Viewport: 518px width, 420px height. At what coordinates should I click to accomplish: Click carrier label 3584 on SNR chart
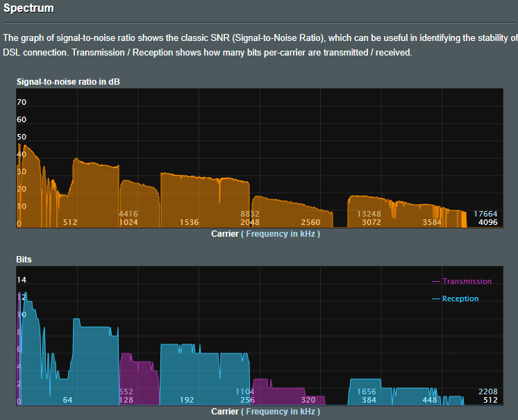tap(432, 222)
